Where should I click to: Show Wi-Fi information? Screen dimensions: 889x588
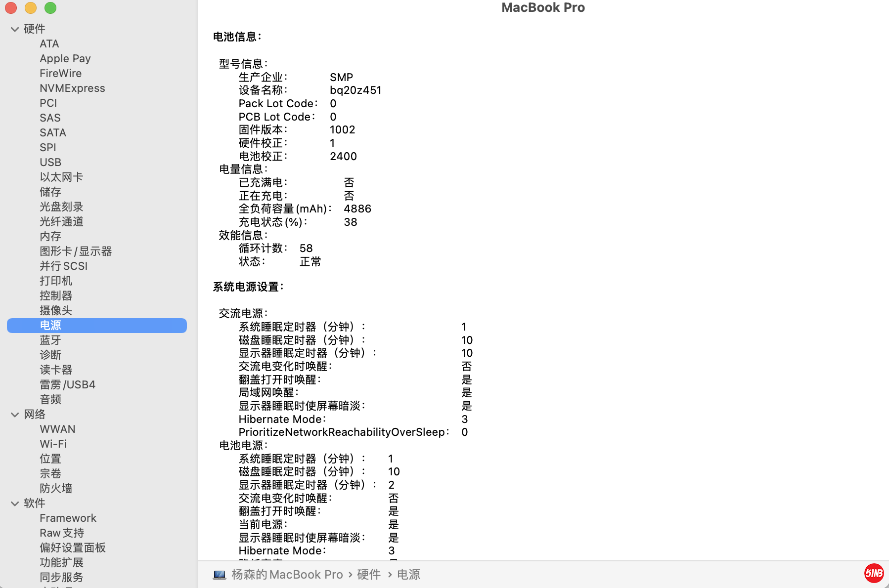pos(53,444)
